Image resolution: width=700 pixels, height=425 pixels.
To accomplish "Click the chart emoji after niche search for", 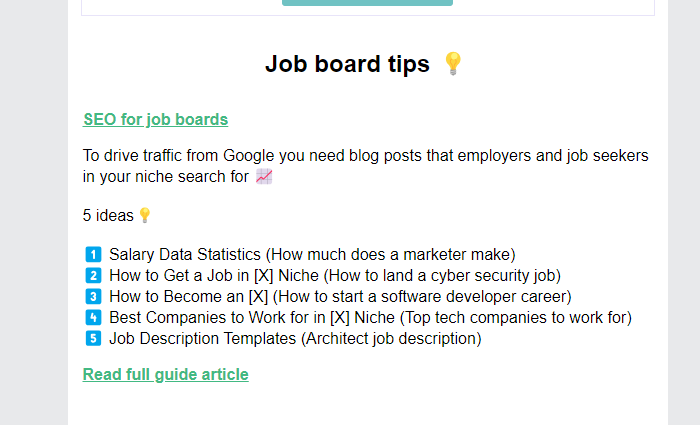I will pyautogui.click(x=264, y=177).
